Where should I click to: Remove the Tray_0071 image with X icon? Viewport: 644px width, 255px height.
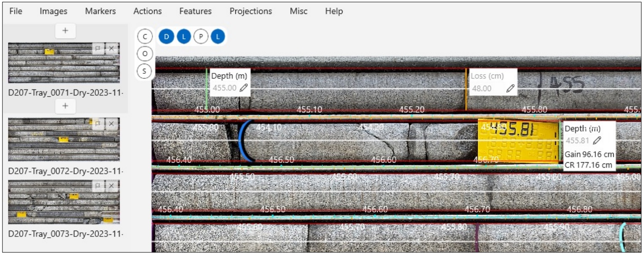click(x=111, y=48)
